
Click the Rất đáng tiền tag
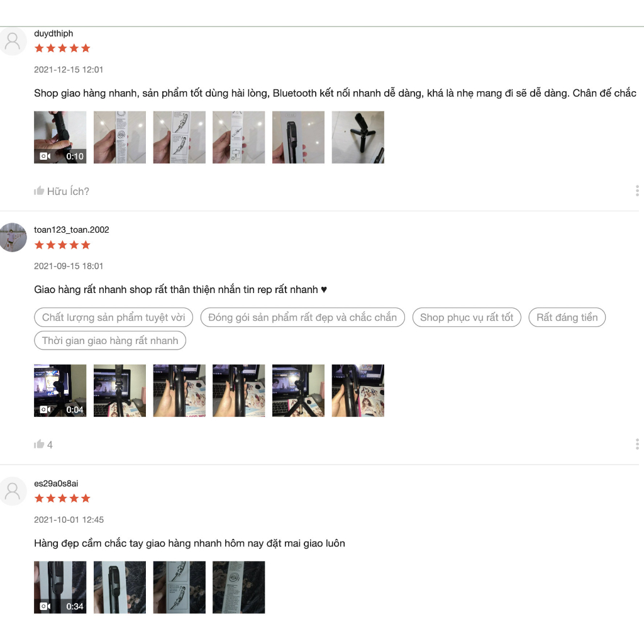[567, 318]
